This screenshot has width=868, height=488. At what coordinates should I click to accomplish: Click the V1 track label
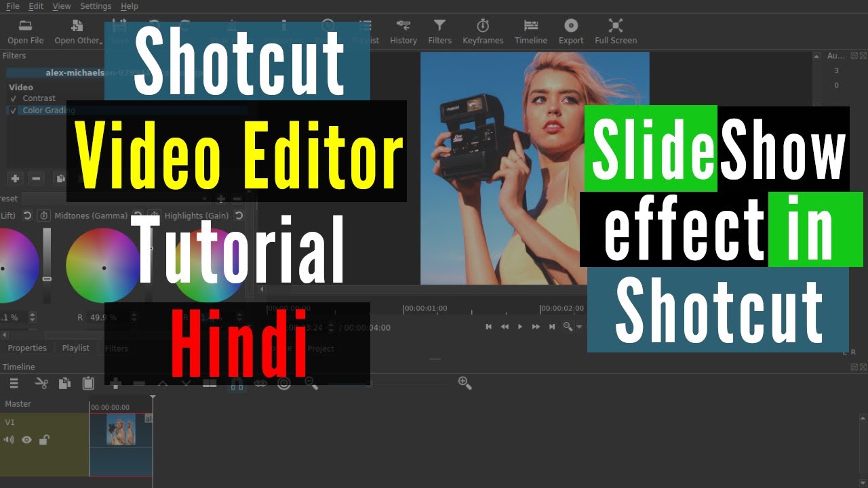10,422
